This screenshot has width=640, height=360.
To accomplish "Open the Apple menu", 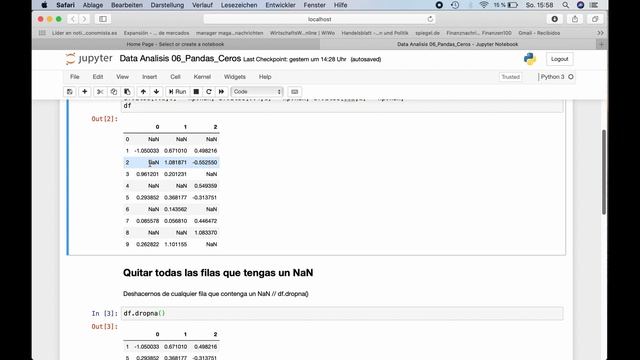I will (x=44, y=5).
